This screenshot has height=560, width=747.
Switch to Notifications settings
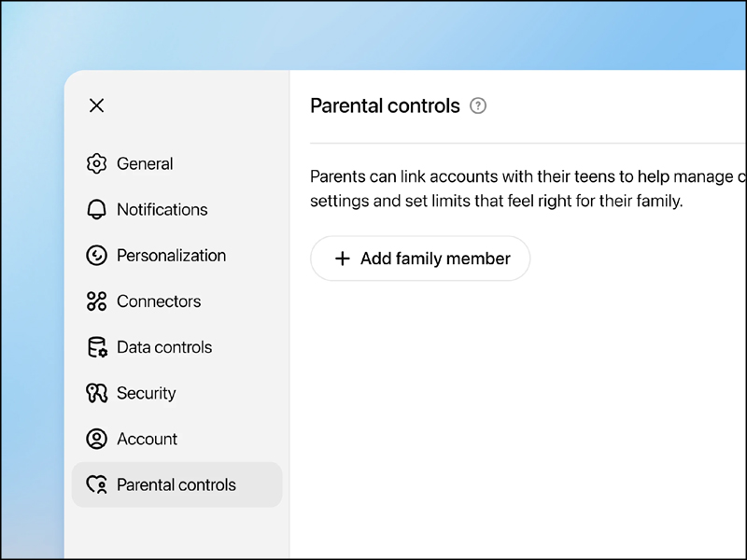tap(162, 209)
